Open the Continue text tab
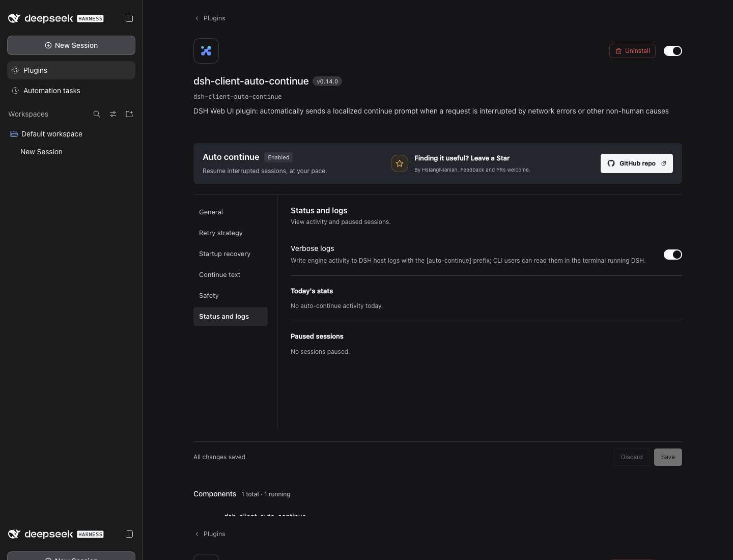Image resolution: width=733 pixels, height=560 pixels. point(231,275)
